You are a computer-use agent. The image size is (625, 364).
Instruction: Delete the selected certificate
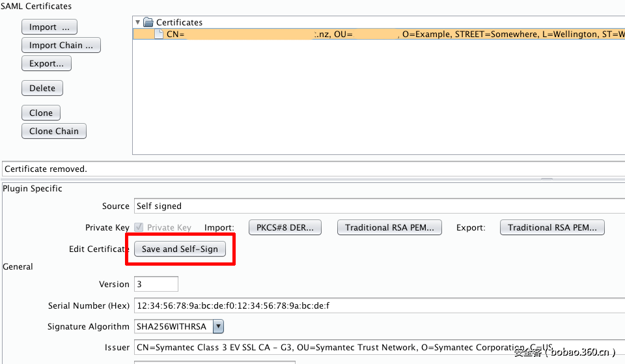pos(42,88)
